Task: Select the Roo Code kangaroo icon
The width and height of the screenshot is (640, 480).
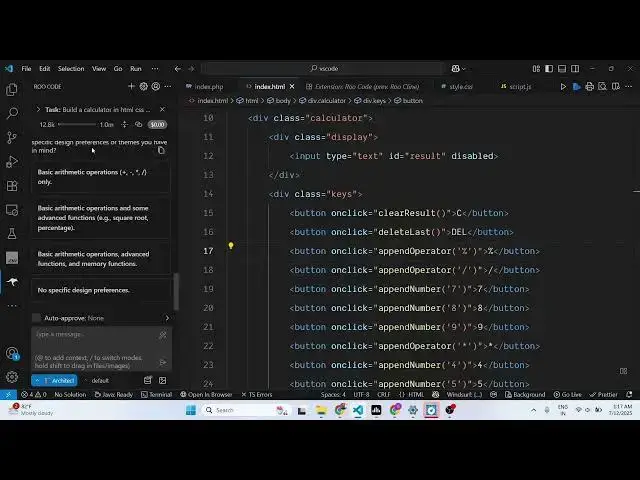Action: (12, 282)
